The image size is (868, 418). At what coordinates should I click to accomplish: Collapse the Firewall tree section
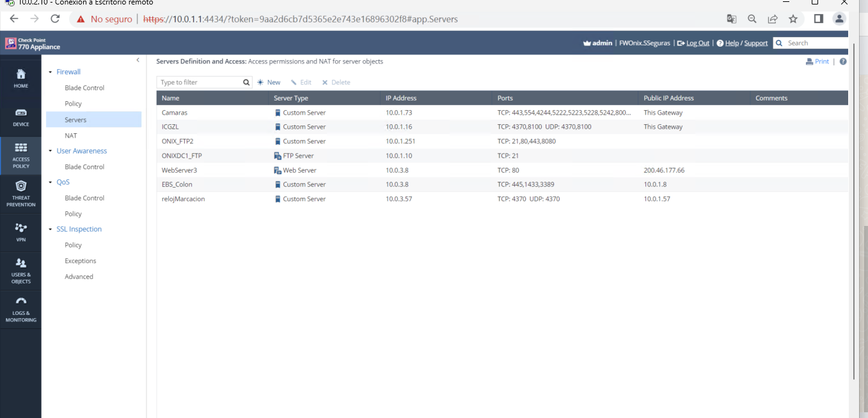(x=51, y=72)
